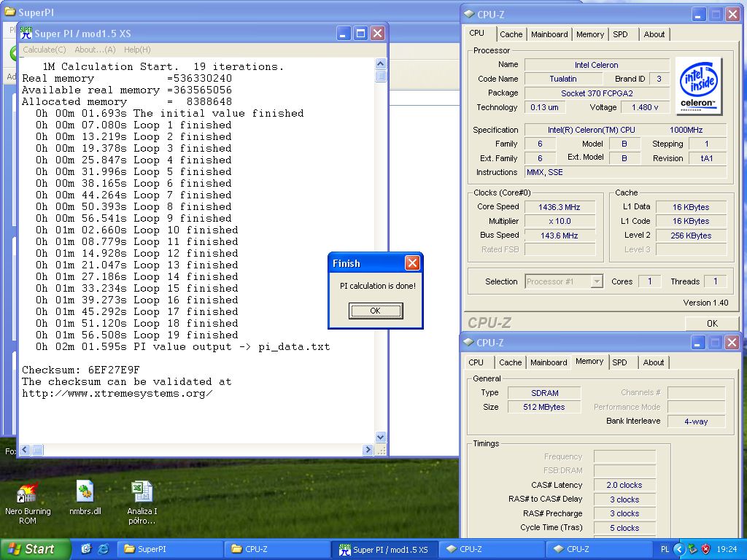This screenshot has width=747, height=560.
Task: Switch to About tab in upper CPU-Z
Action: tap(654, 34)
